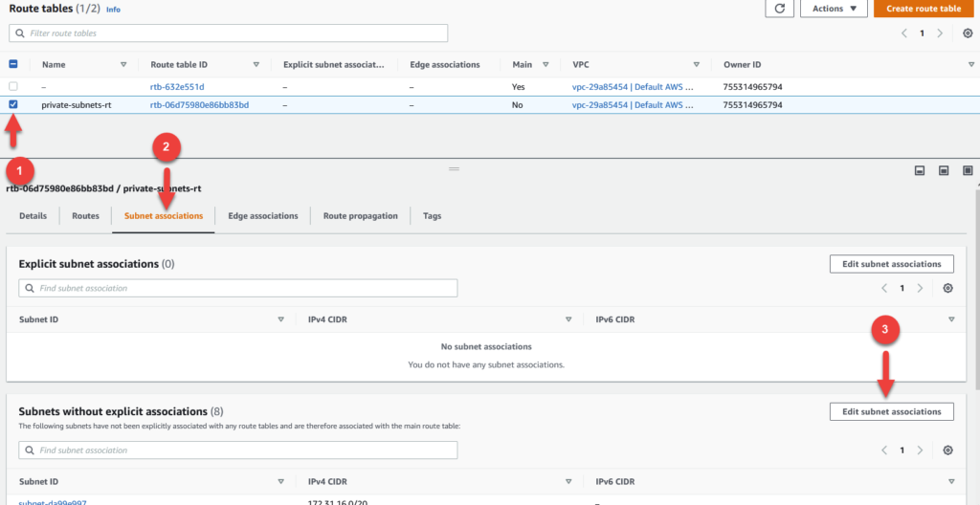
Task: Toggle the select-all route tables checkbox
Action: tap(13, 64)
